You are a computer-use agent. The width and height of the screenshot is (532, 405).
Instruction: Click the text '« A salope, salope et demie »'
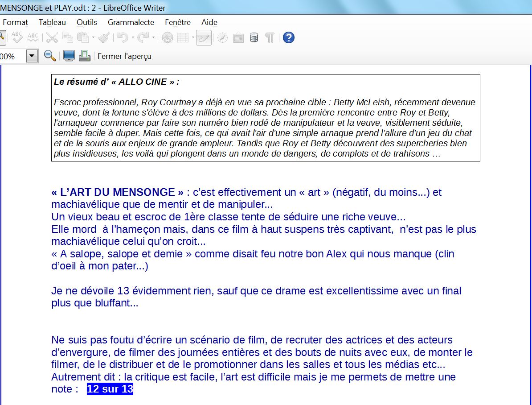122,254
